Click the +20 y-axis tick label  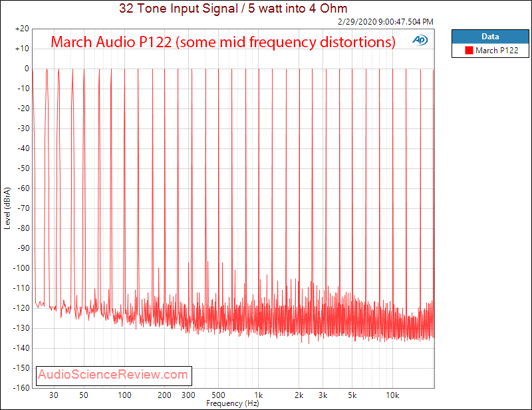click(22, 29)
